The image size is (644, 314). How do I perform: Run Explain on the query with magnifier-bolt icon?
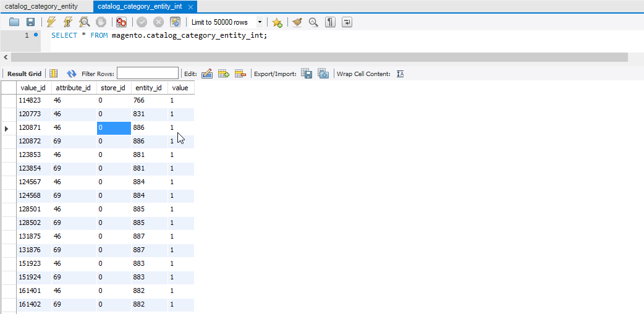pos(85,22)
